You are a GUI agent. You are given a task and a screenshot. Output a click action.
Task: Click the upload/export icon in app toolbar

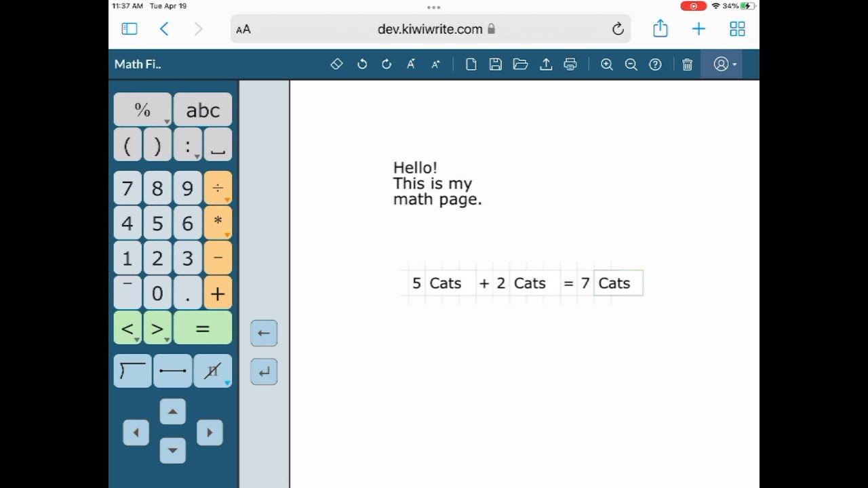click(545, 64)
